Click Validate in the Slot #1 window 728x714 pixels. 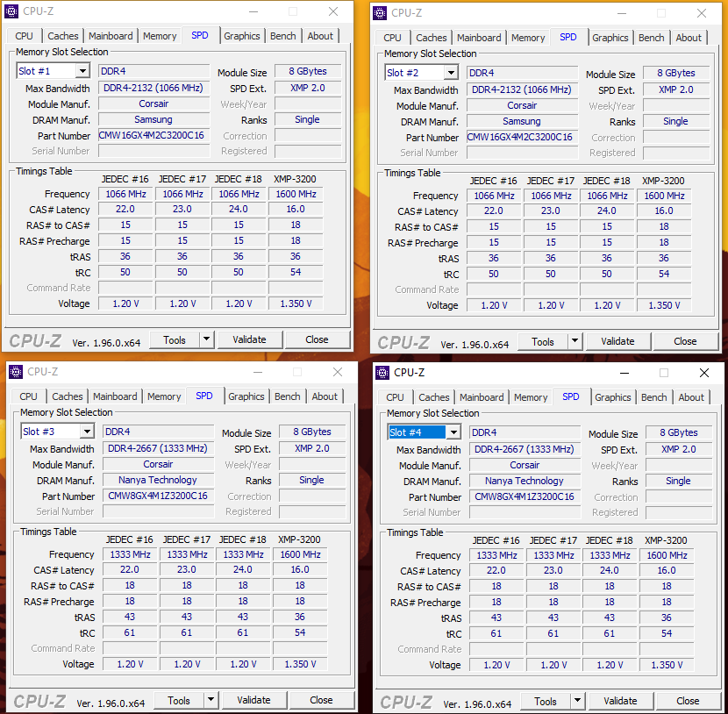pyautogui.click(x=249, y=339)
